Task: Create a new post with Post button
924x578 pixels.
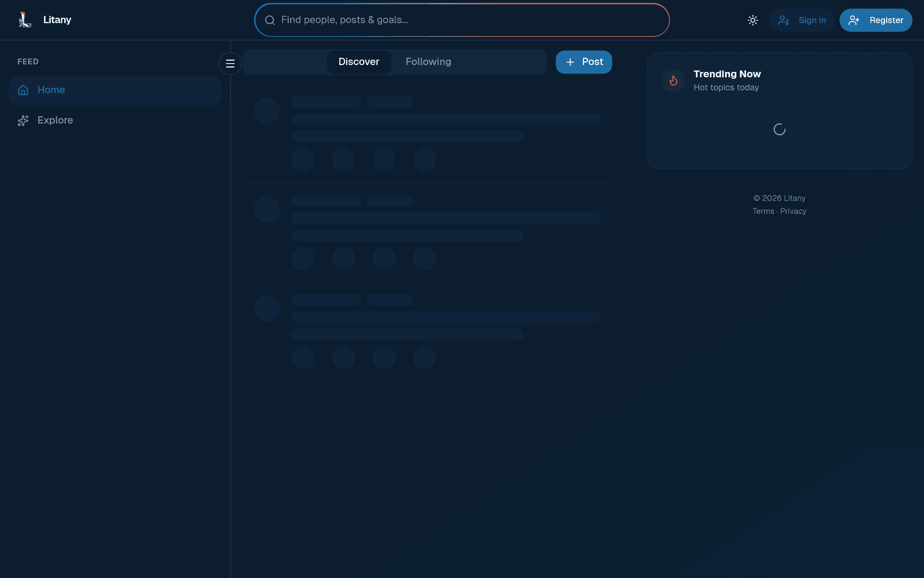Action: 583,62
